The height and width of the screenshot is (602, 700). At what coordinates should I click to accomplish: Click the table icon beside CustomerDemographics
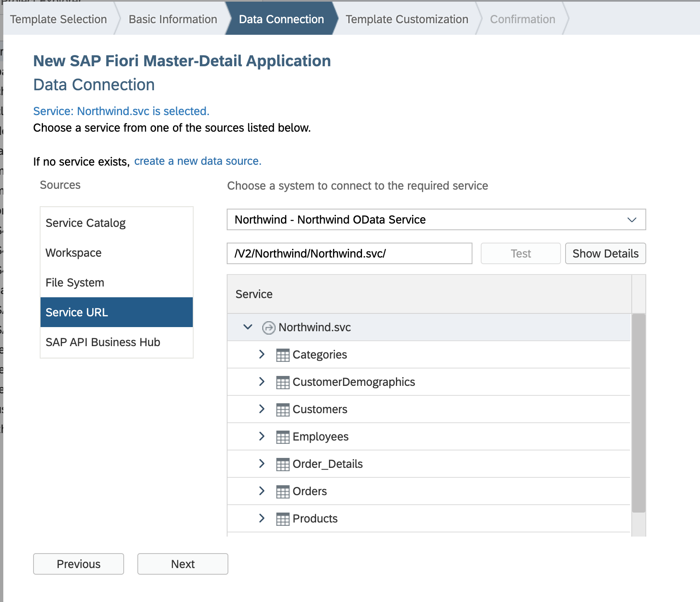click(283, 382)
